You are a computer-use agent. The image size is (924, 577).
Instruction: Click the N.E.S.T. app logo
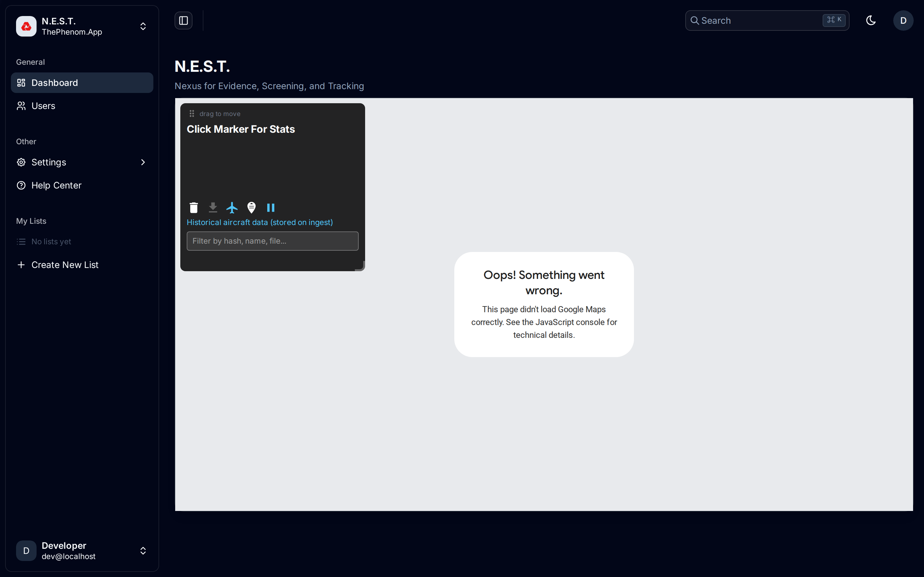26,26
